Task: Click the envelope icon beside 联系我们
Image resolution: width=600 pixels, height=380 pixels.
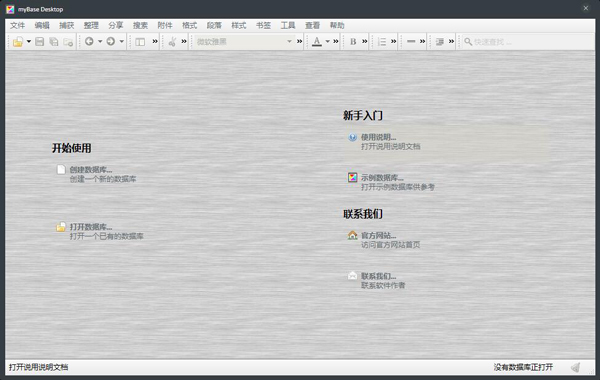Action: [x=352, y=276]
